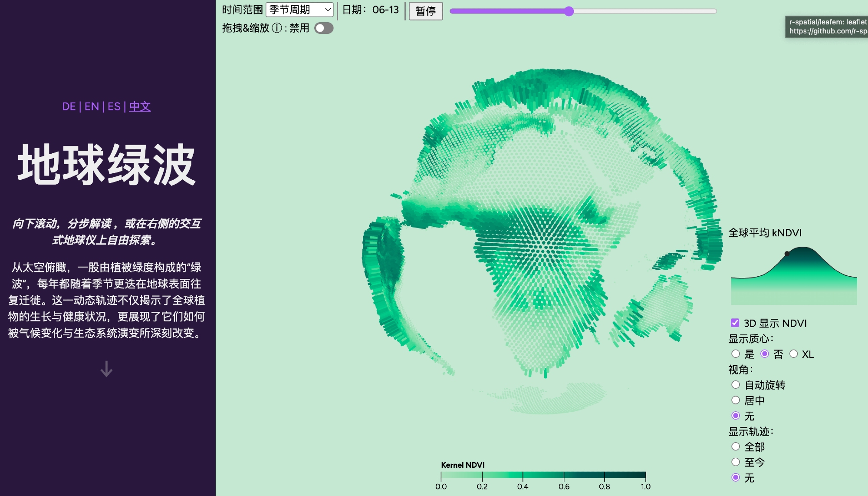Screen dimensions: 868x496
Task: Open the 季节周期 time range dropdown
Action: 299,10
